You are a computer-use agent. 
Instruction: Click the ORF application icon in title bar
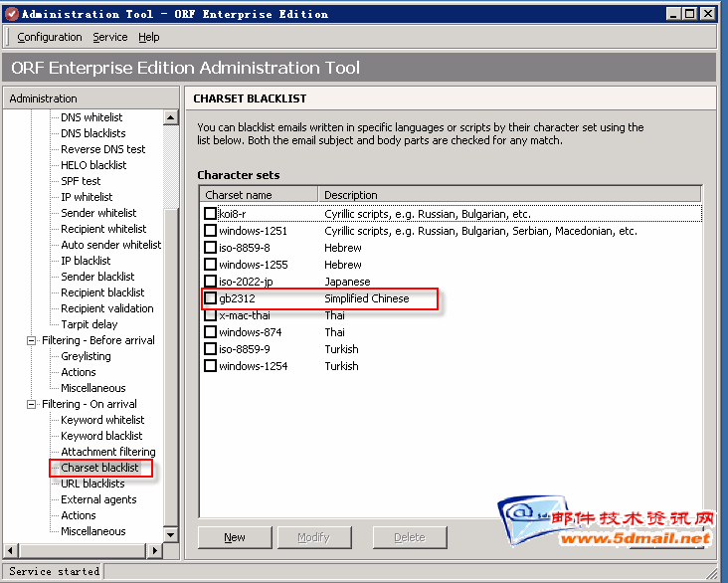pyautogui.click(x=11, y=14)
